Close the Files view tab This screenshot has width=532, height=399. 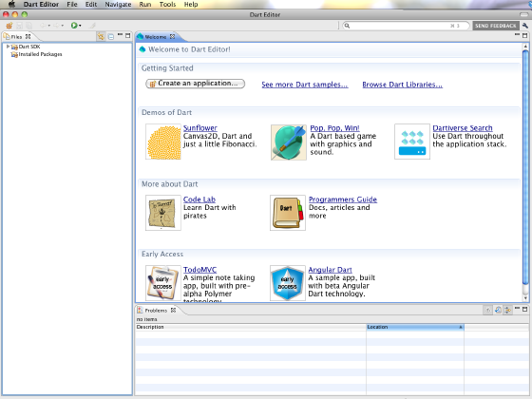(28, 36)
